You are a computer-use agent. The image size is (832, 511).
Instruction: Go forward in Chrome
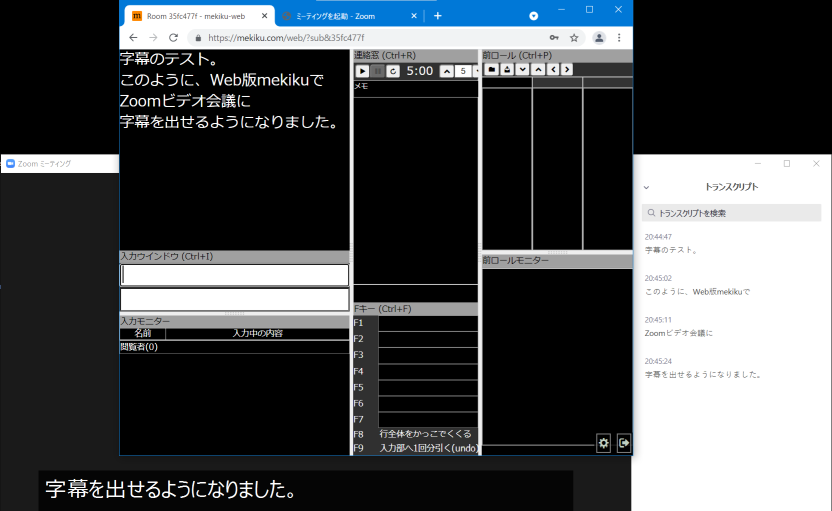tap(153, 38)
